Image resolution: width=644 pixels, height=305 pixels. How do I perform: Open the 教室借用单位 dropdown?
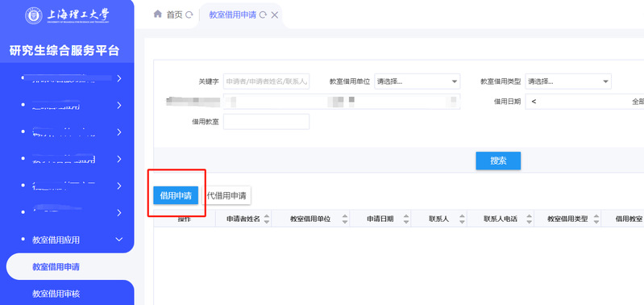(417, 81)
